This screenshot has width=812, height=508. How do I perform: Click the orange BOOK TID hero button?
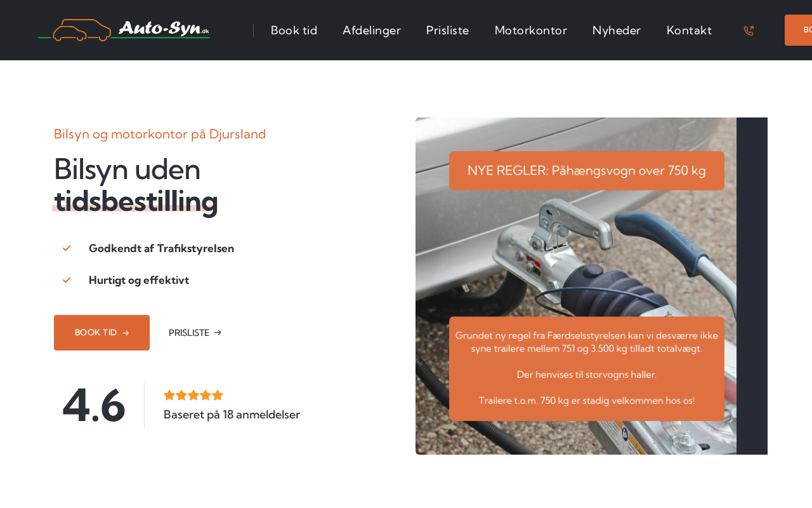[x=101, y=333]
